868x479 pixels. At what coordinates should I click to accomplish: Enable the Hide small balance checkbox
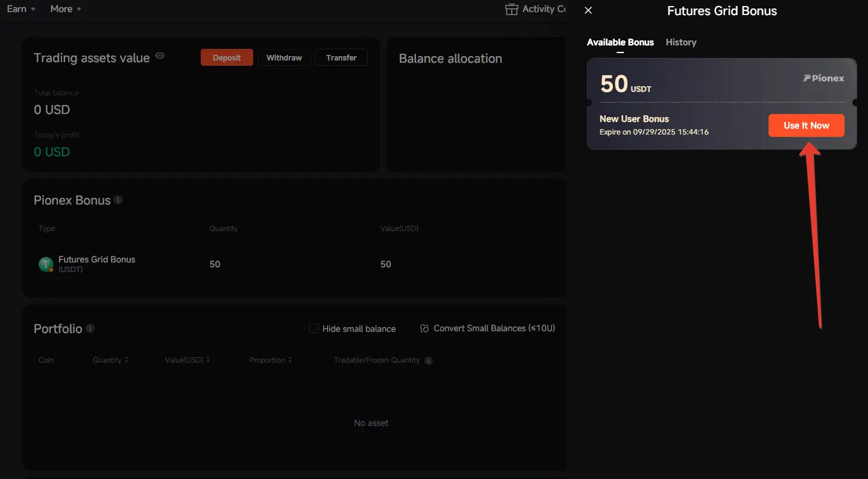pyautogui.click(x=313, y=328)
